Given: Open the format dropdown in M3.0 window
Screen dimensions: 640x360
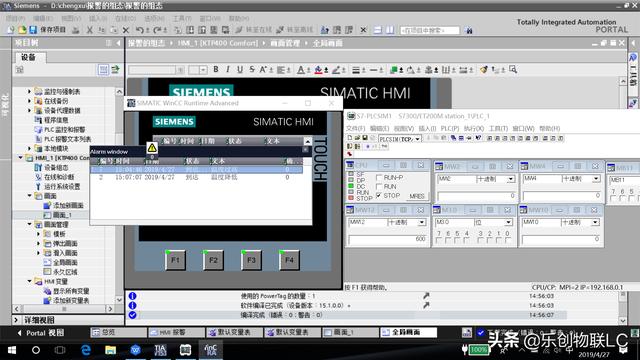Looking at the screenshot, I should coord(508,222).
